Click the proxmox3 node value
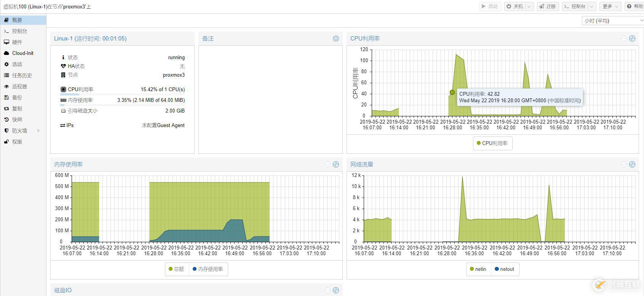The height and width of the screenshot is (296, 644). pos(174,75)
